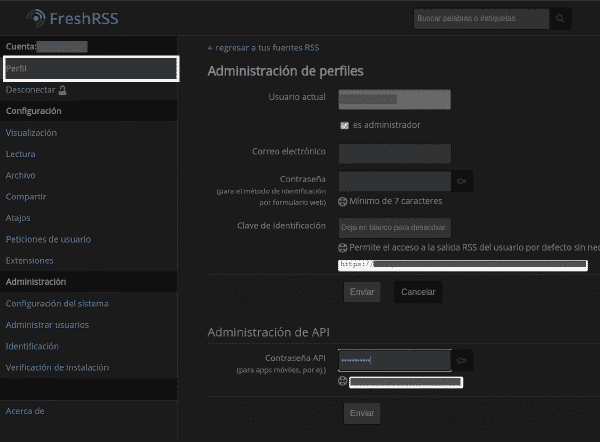Click the Contraseña password field
600x442 pixels.
(395, 181)
